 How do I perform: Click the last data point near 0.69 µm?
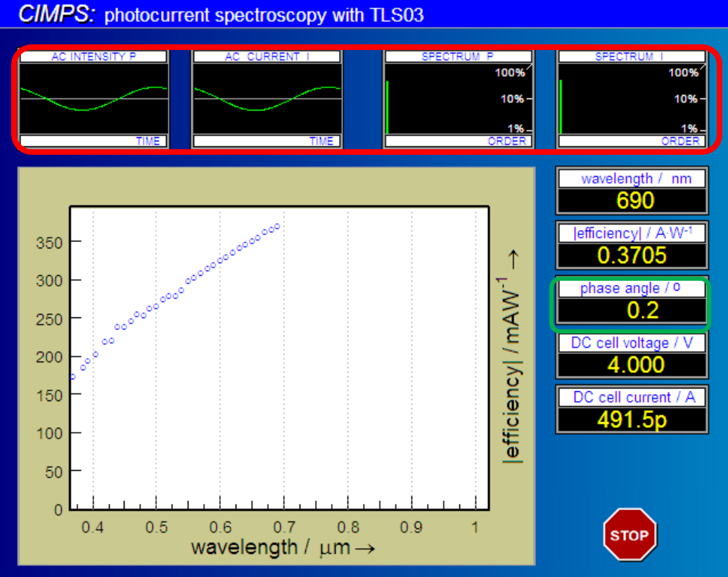[x=277, y=226]
